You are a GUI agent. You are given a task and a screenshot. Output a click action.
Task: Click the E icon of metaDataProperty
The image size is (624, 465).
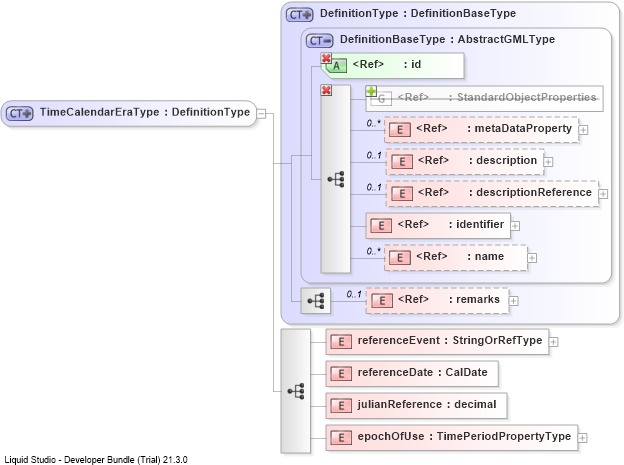click(x=400, y=130)
